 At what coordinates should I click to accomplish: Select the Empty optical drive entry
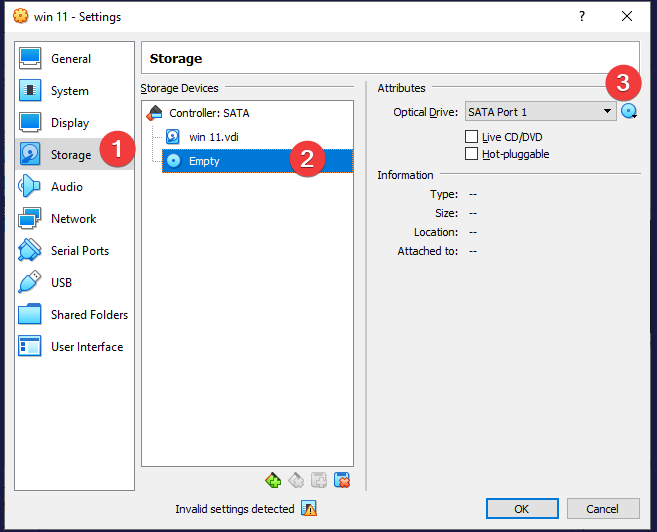203,160
